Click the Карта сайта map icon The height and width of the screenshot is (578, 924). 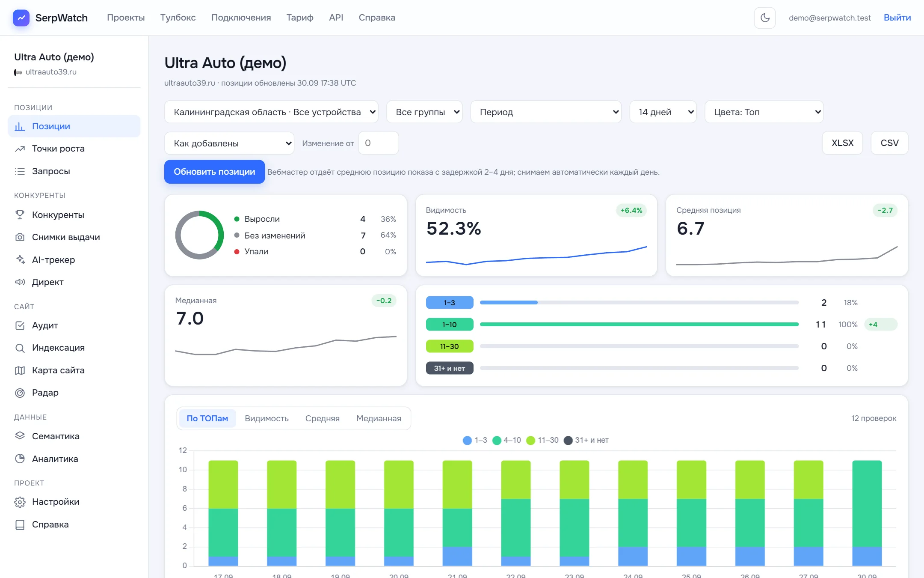point(20,370)
